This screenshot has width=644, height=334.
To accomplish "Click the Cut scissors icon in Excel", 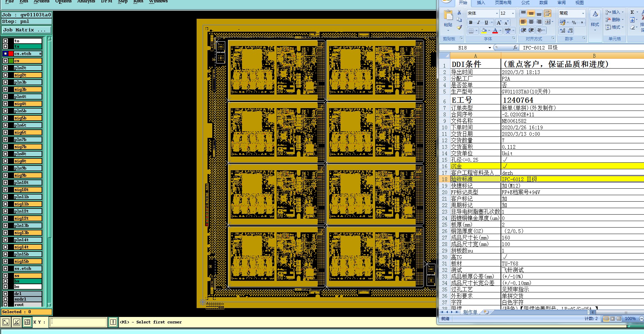I will coord(459,12).
